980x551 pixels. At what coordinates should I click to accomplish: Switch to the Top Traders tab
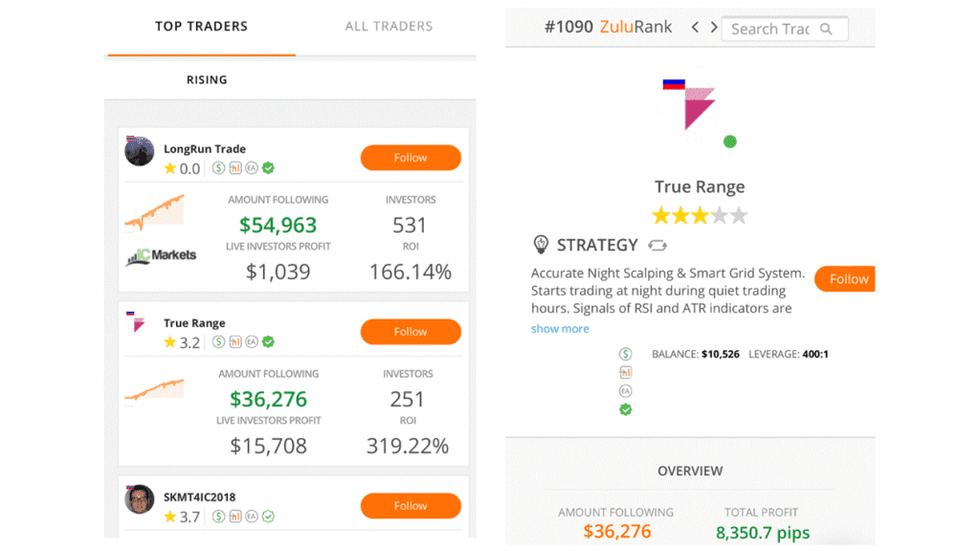coord(201,27)
